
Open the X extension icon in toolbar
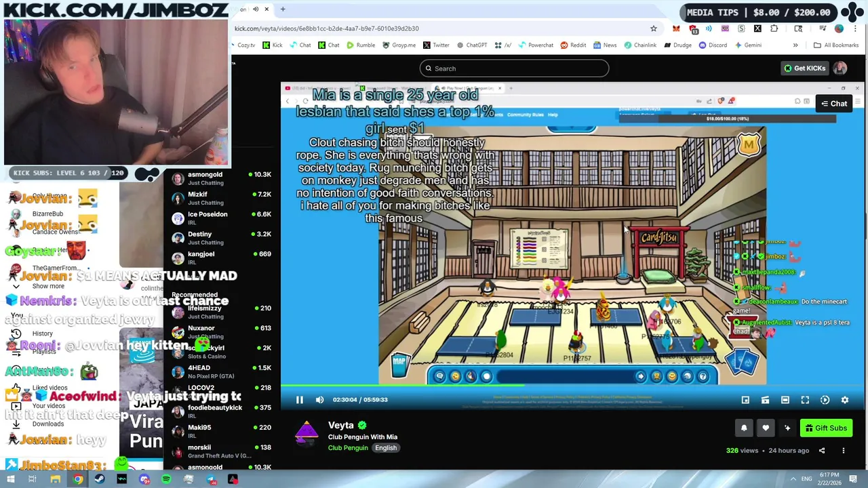pyautogui.click(x=757, y=28)
